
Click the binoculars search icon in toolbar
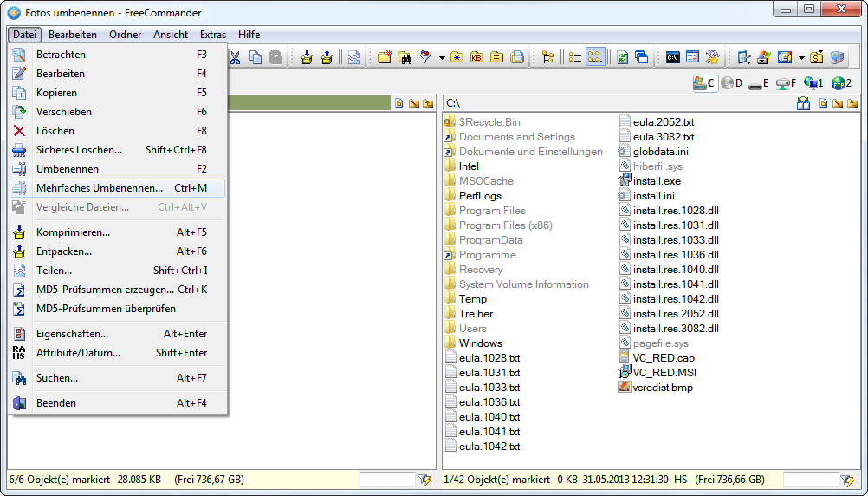tap(404, 57)
